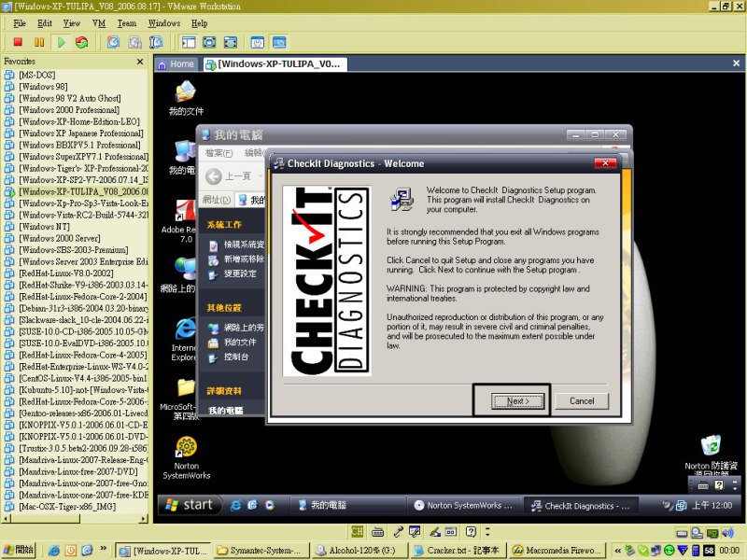Expand hidden host tray icons chevron

click(x=617, y=551)
